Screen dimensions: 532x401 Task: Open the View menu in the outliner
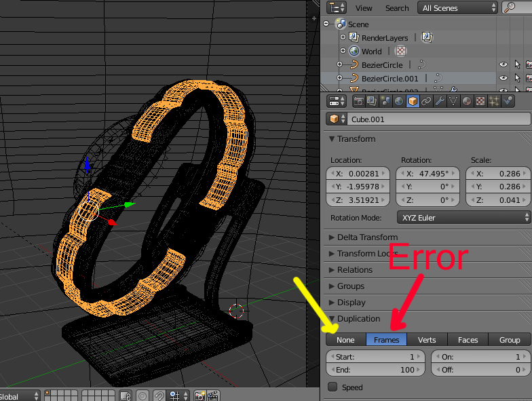pos(364,8)
